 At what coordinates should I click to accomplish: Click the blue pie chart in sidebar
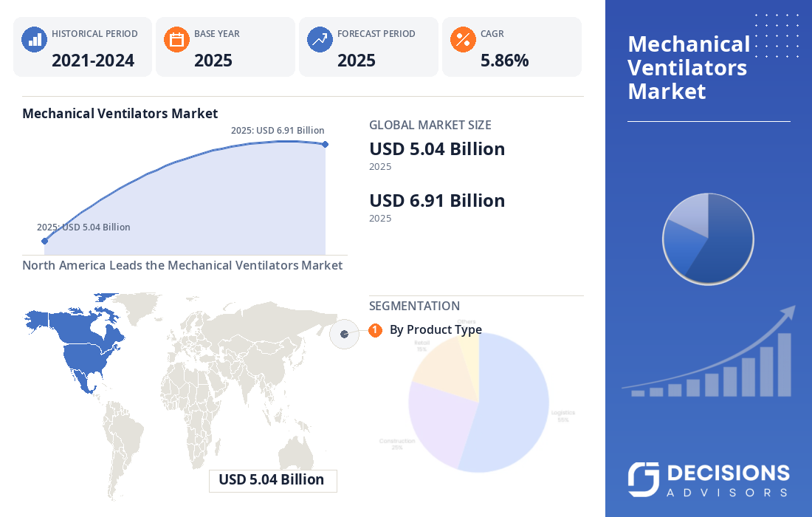pyautogui.click(x=708, y=239)
